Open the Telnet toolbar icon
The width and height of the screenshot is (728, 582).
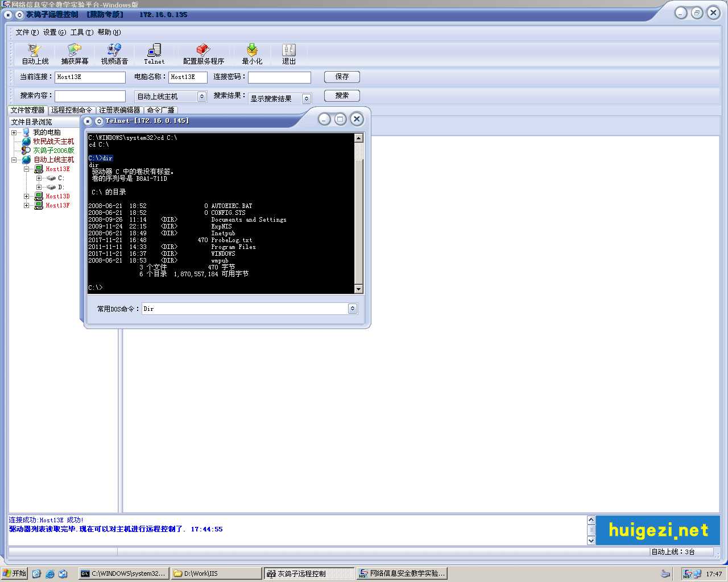[x=154, y=55]
